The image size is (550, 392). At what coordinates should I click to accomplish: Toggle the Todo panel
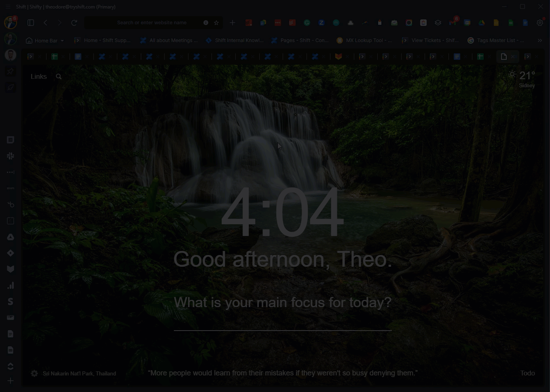pyautogui.click(x=527, y=373)
